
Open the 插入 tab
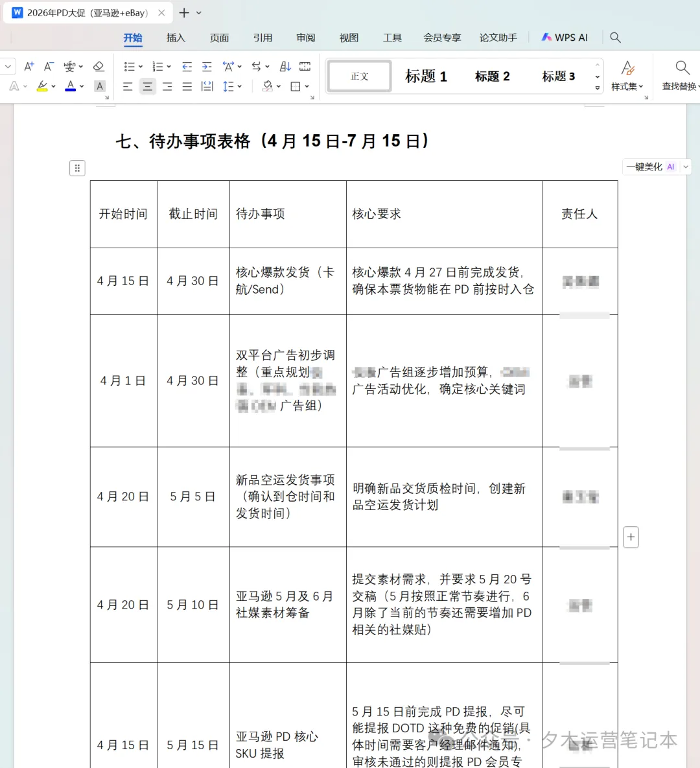pyautogui.click(x=176, y=38)
